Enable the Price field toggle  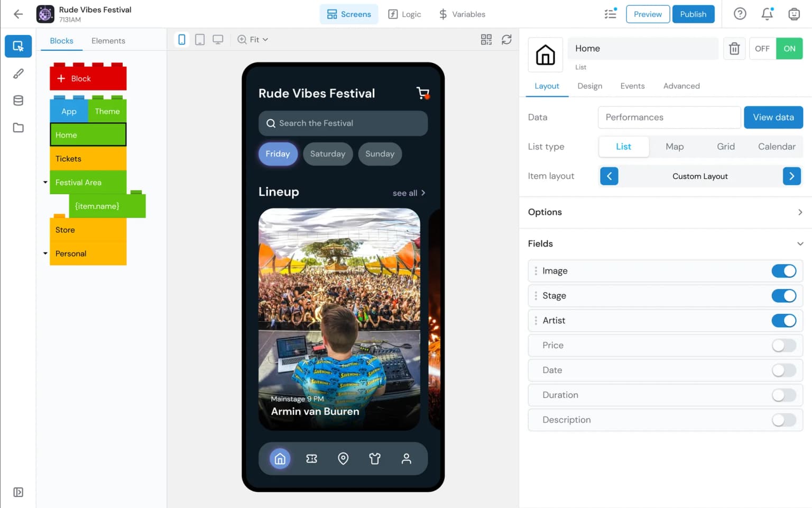click(784, 345)
